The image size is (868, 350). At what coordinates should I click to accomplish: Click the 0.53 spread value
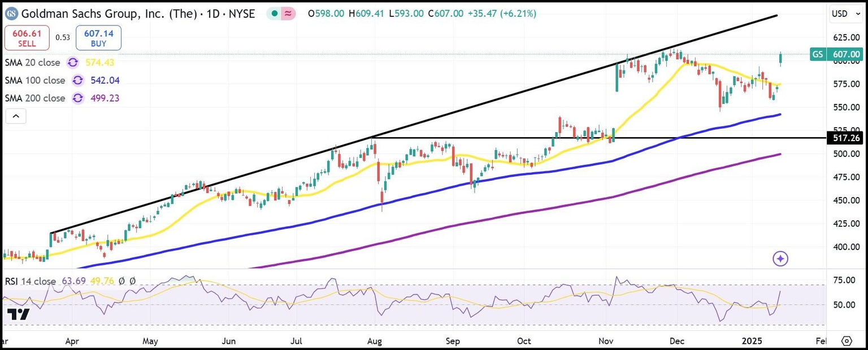click(x=63, y=38)
